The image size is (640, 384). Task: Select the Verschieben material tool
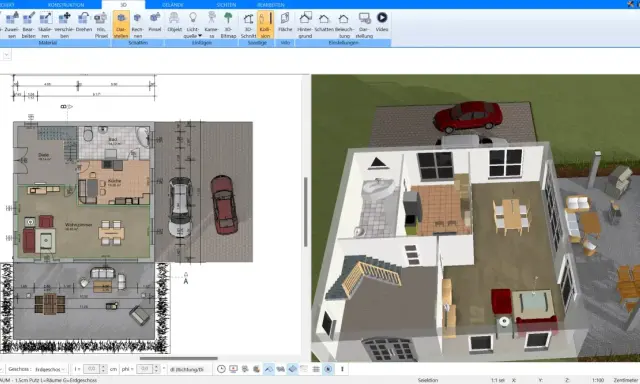click(64, 25)
